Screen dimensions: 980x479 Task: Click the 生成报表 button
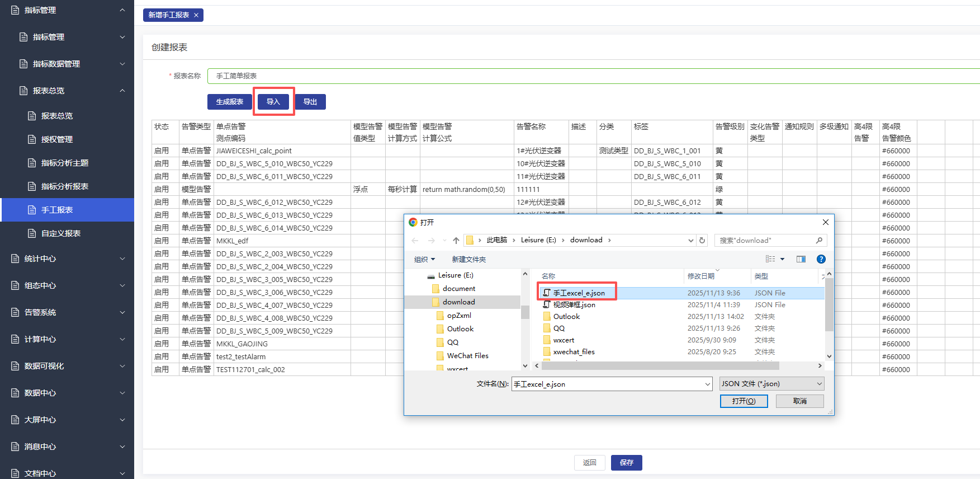[x=230, y=102]
